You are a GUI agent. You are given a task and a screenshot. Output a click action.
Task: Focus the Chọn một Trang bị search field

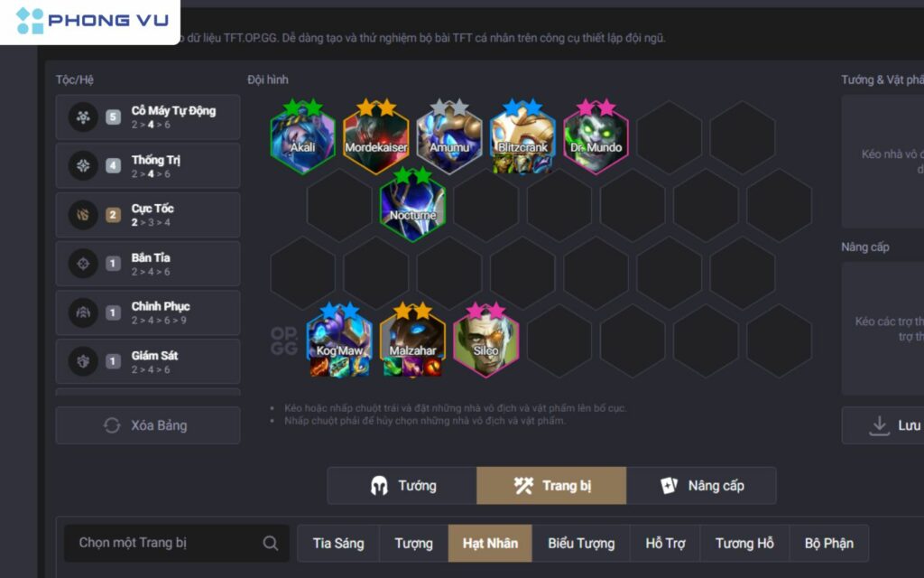click(177, 543)
